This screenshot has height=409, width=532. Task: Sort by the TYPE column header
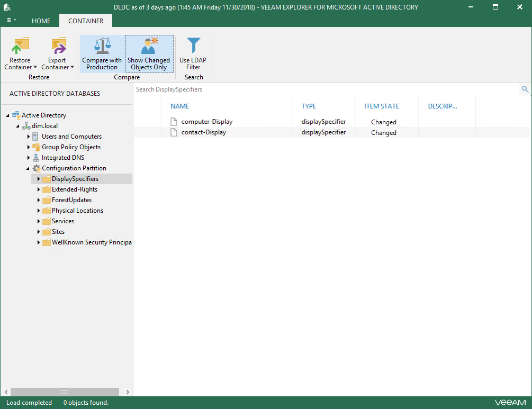pyautogui.click(x=309, y=106)
